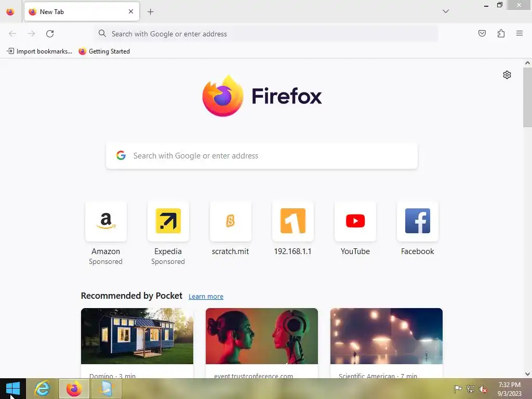Open the Amazon shortcut tile

click(106, 221)
